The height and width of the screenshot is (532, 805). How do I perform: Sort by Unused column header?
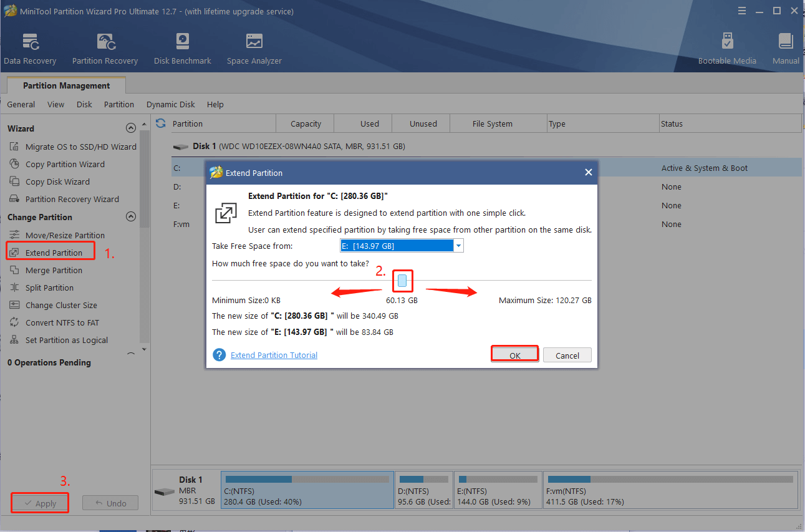(x=421, y=123)
